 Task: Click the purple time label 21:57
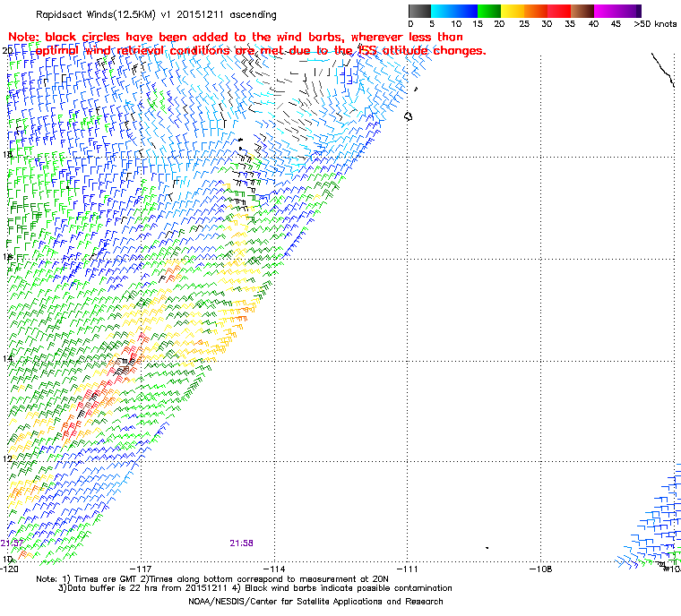click(12, 543)
